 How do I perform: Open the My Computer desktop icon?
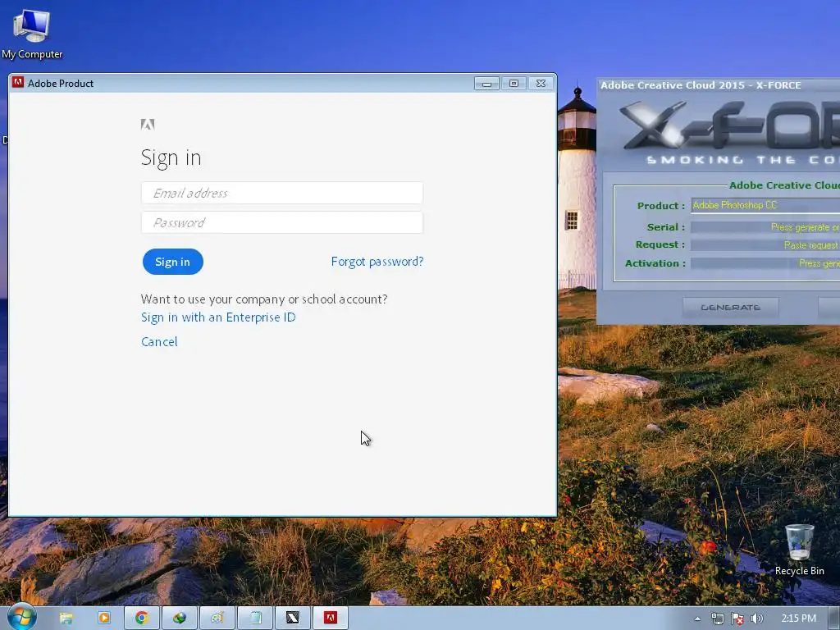point(32,34)
